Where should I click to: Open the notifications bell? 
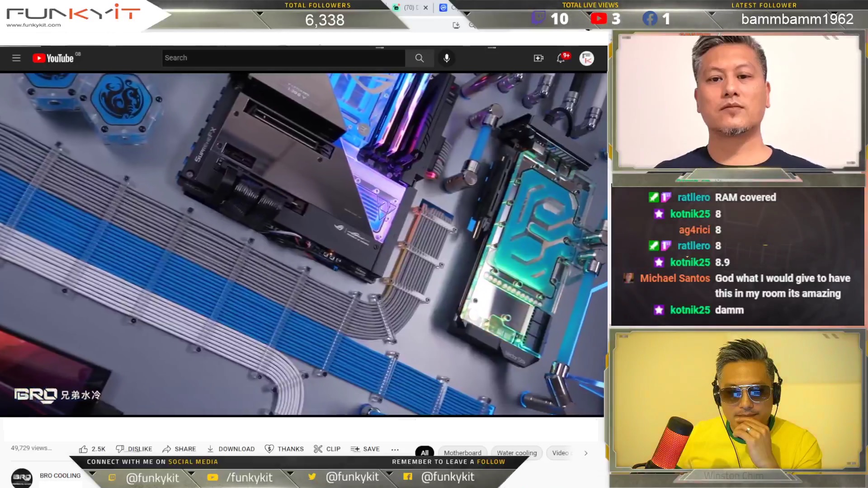click(x=561, y=58)
